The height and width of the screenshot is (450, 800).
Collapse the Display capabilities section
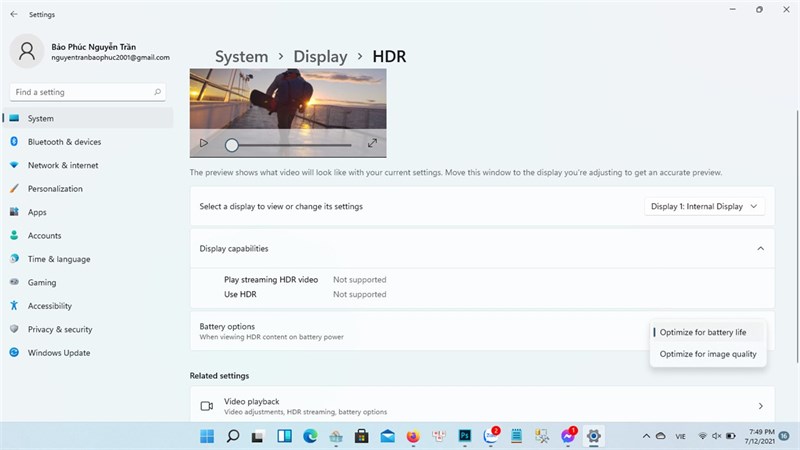760,248
